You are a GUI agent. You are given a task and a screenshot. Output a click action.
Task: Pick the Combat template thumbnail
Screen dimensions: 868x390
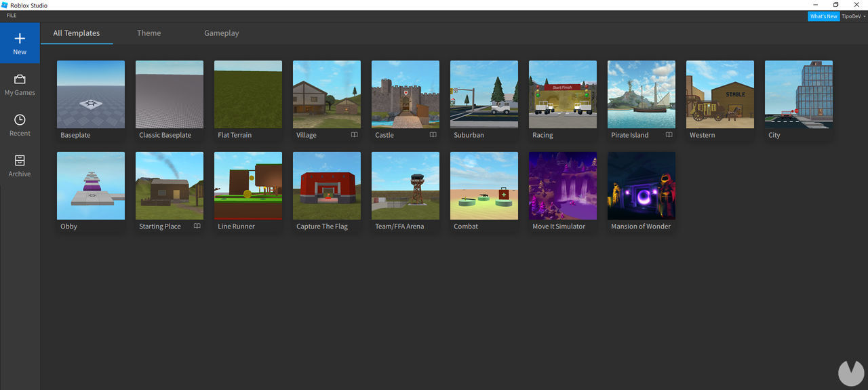(x=484, y=186)
